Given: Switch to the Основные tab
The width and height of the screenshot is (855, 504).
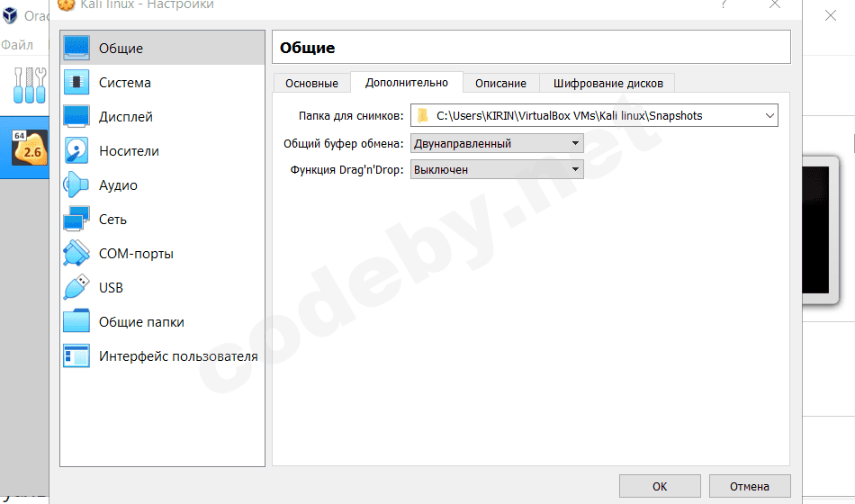Looking at the screenshot, I should [311, 83].
